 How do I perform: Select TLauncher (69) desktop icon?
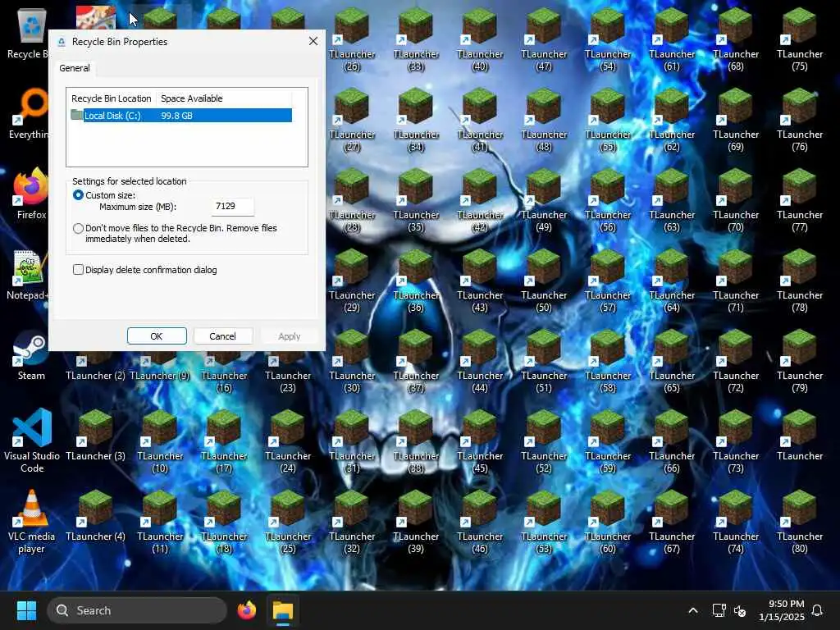point(736,119)
